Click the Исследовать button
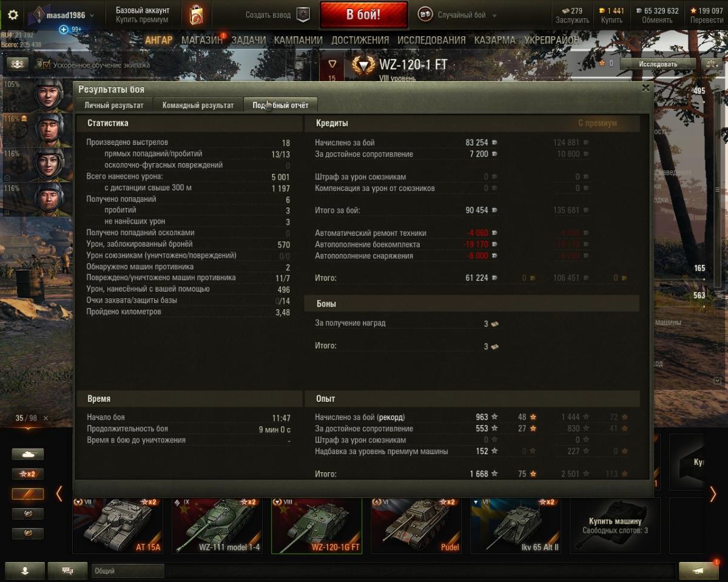 658,64
